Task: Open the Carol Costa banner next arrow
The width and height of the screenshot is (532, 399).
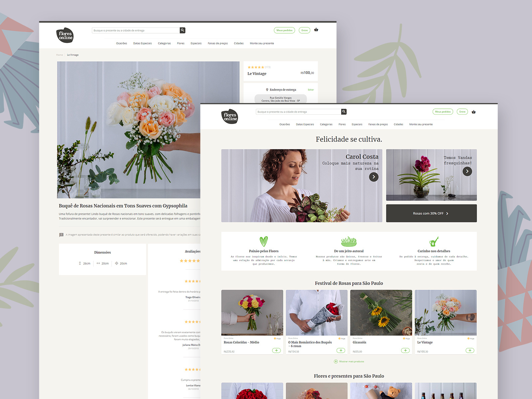Action: tap(374, 177)
